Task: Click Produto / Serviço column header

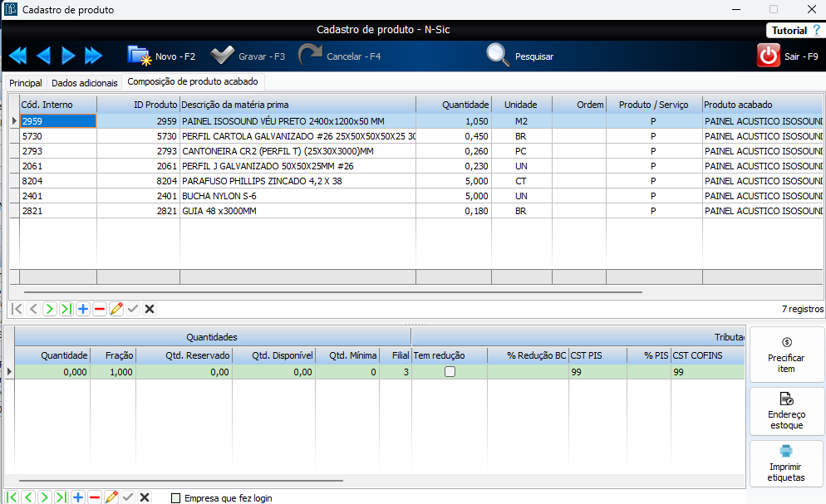Action: (x=654, y=105)
